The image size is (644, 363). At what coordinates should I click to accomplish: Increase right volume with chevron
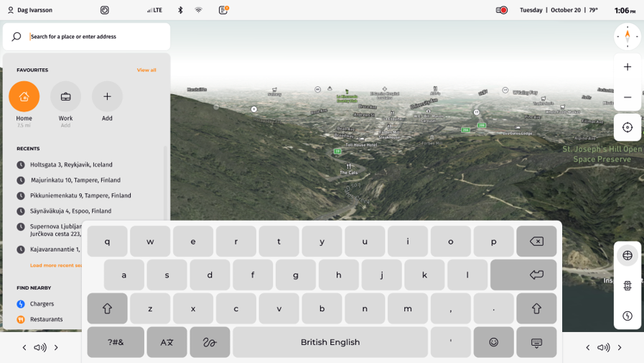(620, 348)
